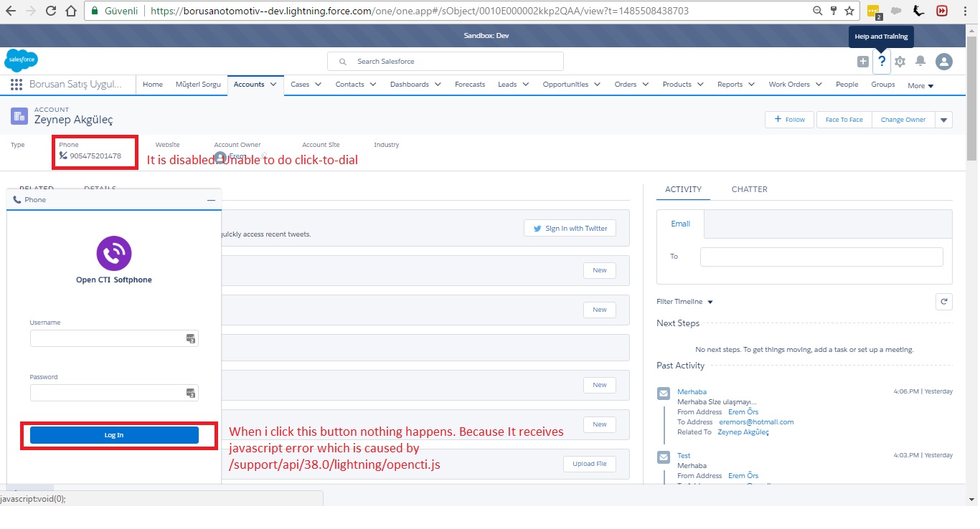Click the click-to-dial phone icon next to 905475201478
The width and height of the screenshot is (980, 529).
tap(62, 156)
